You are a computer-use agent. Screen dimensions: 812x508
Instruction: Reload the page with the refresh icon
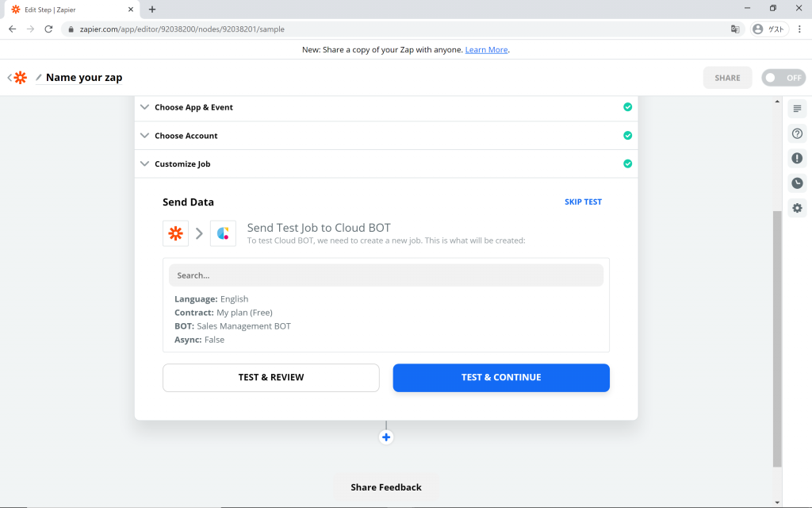coord(48,29)
